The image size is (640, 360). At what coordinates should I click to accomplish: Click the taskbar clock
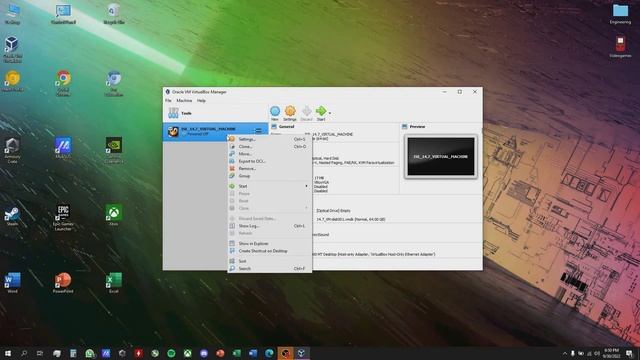611,353
